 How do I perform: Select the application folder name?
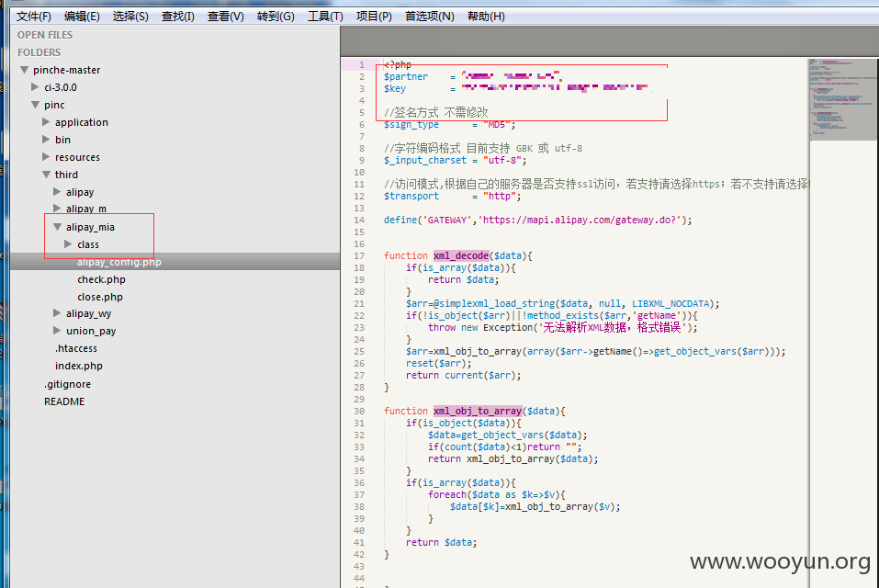[x=81, y=122]
